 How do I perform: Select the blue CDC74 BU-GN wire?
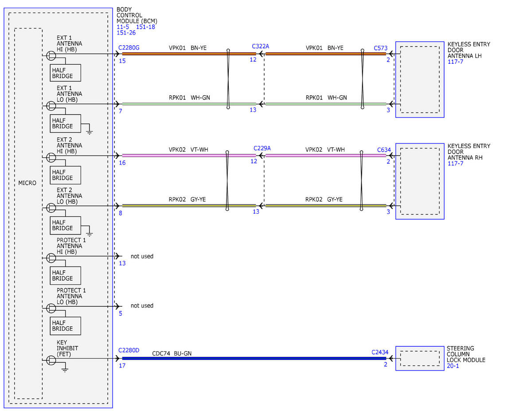pos(254,358)
